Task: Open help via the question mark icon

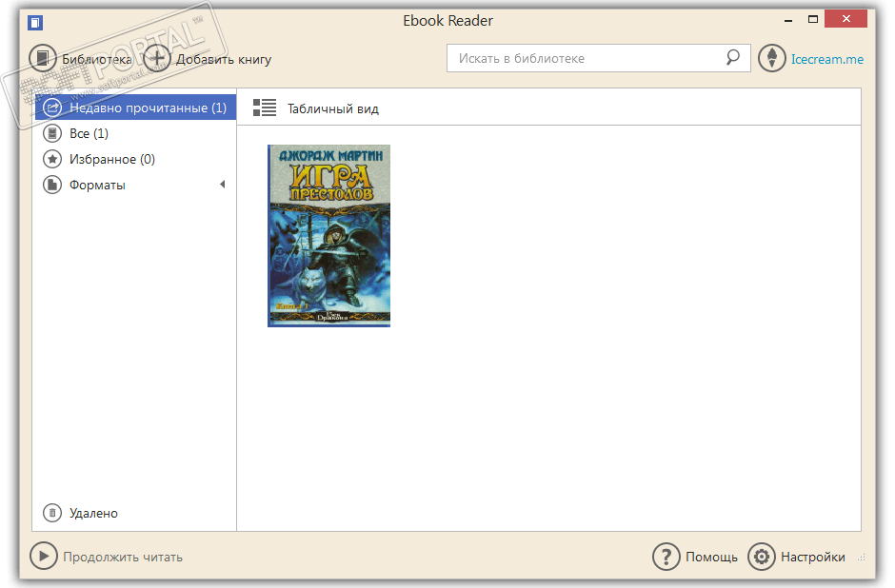Action: (666, 557)
